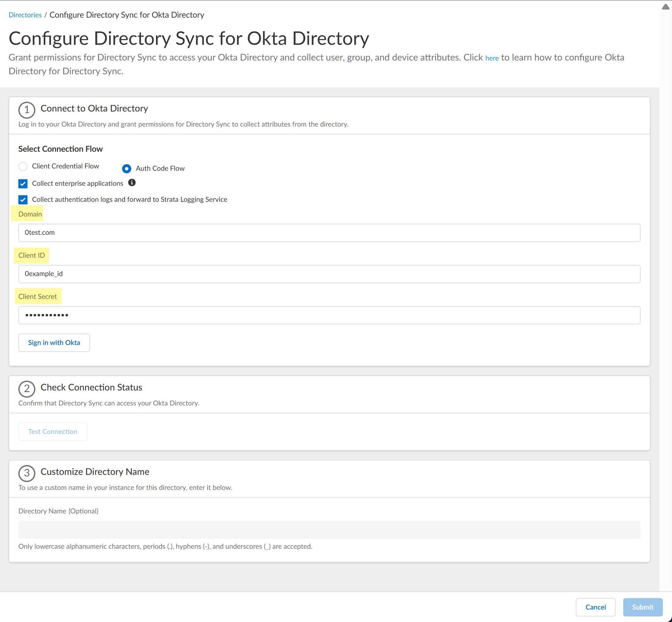
Task: Select Auth Code Flow radio button
Action: (x=127, y=168)
